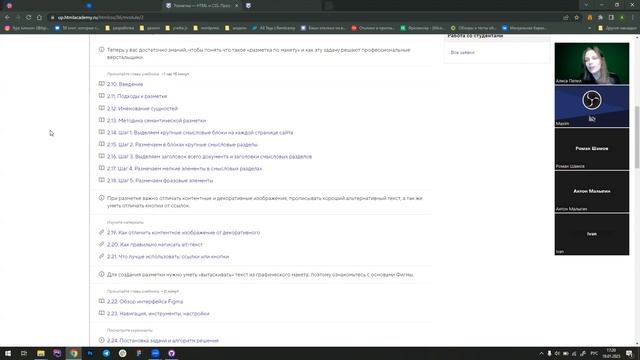Open 2.17 Шаг 4 chapter link

[x=184, y=169]
